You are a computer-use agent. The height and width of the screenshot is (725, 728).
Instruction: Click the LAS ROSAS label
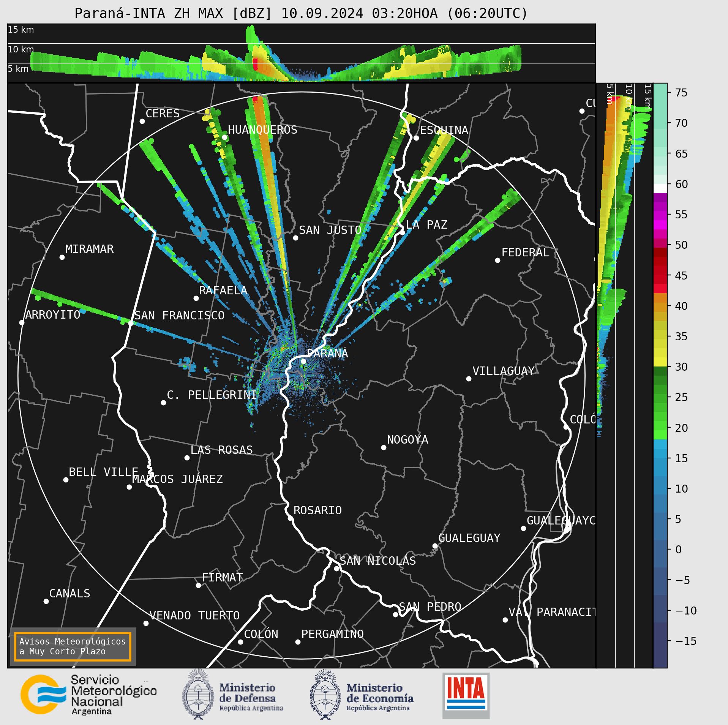[x=221, y=450]
